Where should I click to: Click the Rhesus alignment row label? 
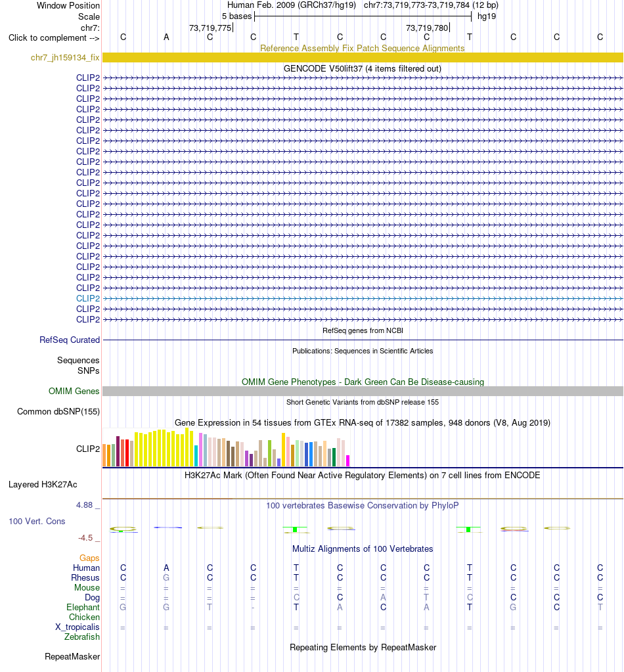tap(85, 577)
